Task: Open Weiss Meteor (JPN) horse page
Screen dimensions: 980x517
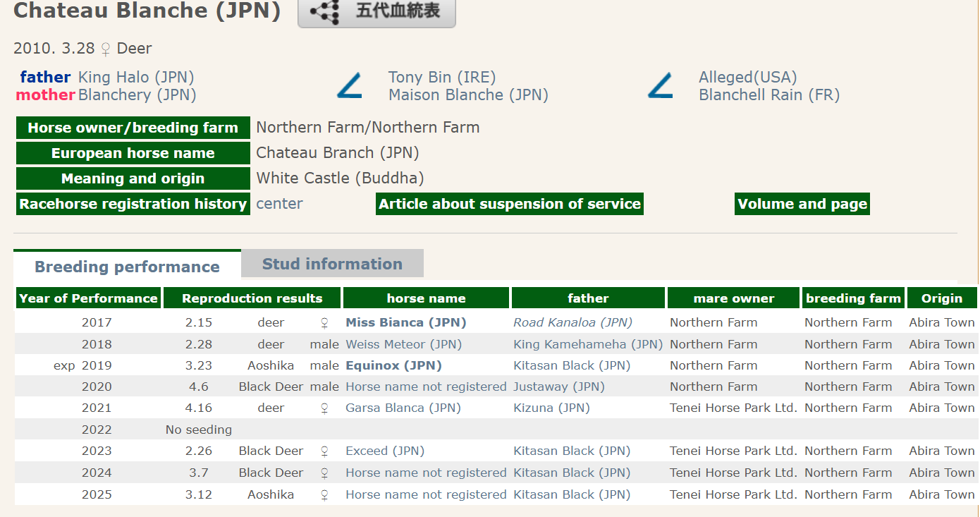Action: click(x=403, y=344)
